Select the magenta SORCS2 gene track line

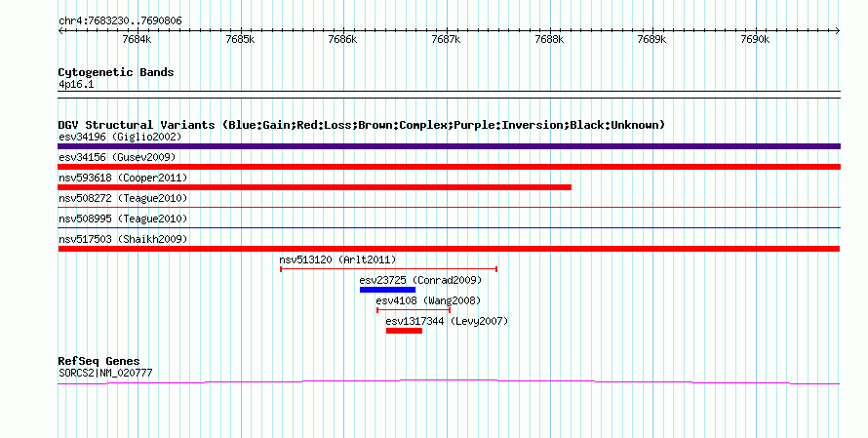pos(449,381)
